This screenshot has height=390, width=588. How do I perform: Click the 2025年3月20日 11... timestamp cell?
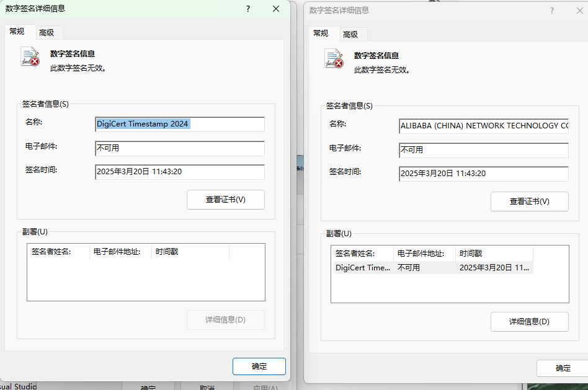coord(494,267)
